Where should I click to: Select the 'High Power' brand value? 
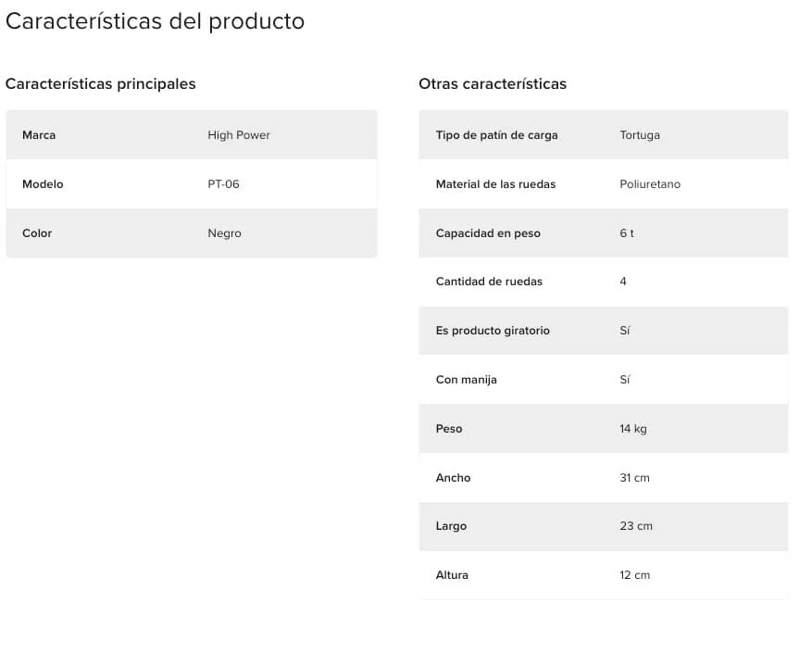point(239,135)
